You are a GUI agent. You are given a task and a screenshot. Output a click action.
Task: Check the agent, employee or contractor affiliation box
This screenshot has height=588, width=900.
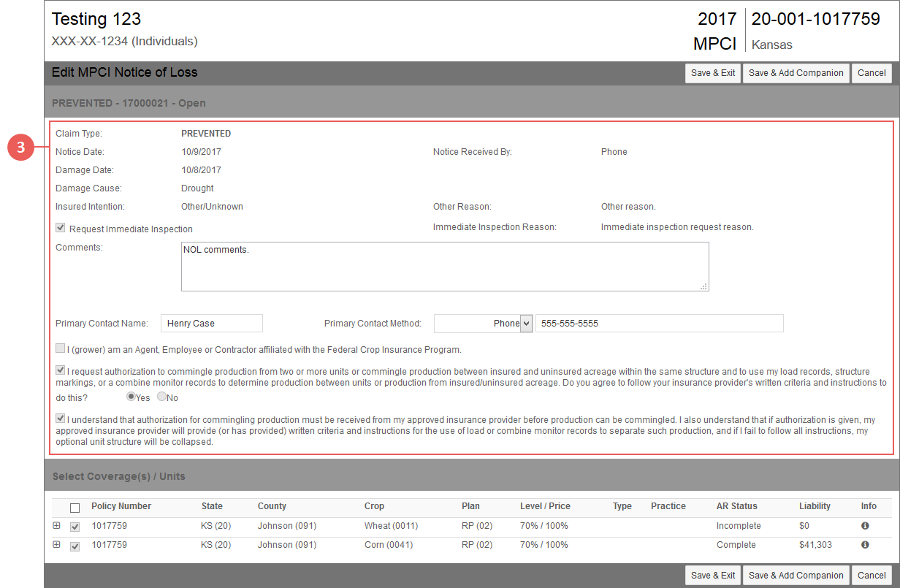tap(60, 348)
